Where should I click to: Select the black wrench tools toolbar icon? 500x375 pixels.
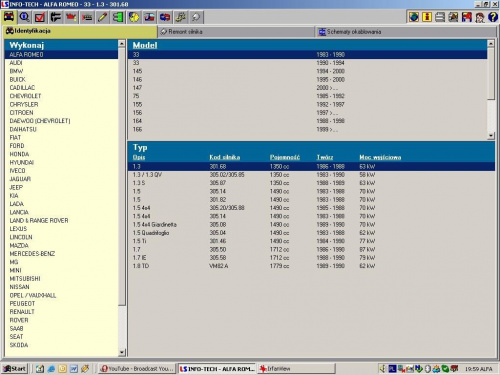click(56, 17)
